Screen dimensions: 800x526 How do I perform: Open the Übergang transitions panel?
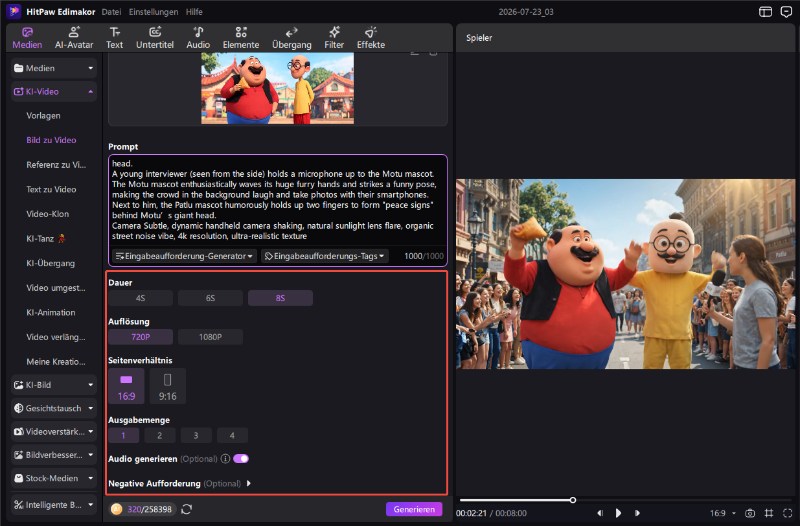click(x=291, y=38)
